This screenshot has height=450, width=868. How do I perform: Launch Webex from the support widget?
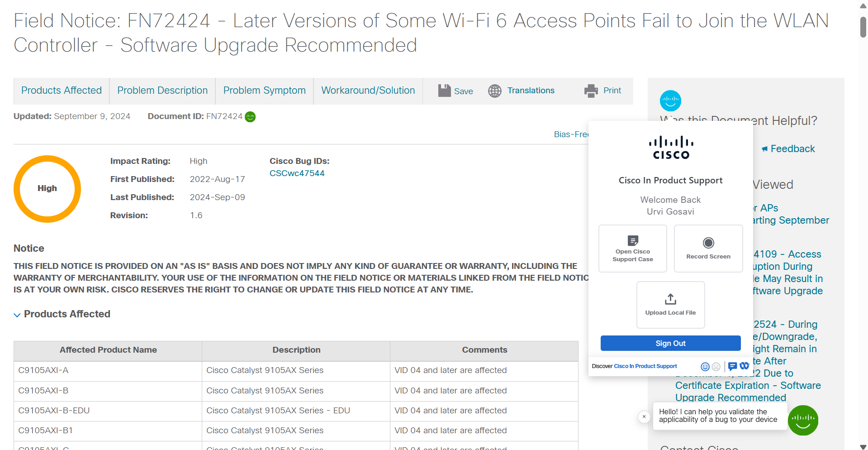745,366
